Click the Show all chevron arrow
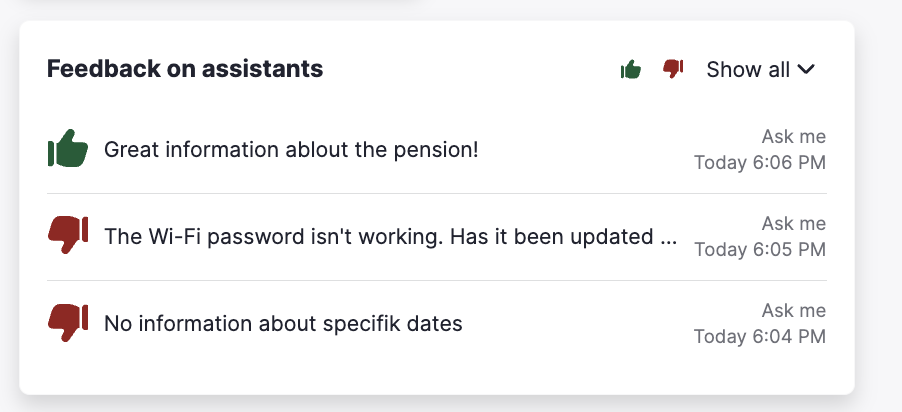Screen dimensions: 902x412 (x=807, y=70)
